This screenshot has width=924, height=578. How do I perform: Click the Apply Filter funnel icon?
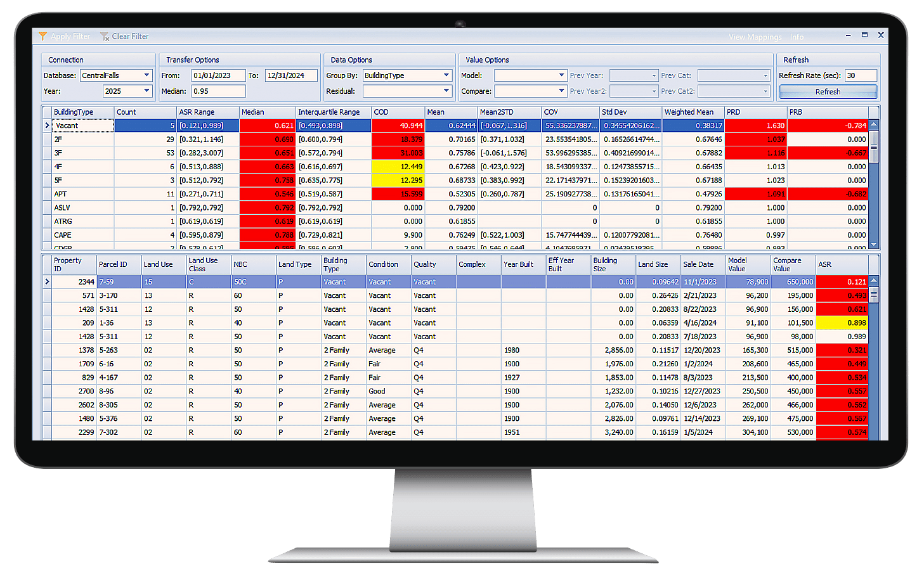43,36
